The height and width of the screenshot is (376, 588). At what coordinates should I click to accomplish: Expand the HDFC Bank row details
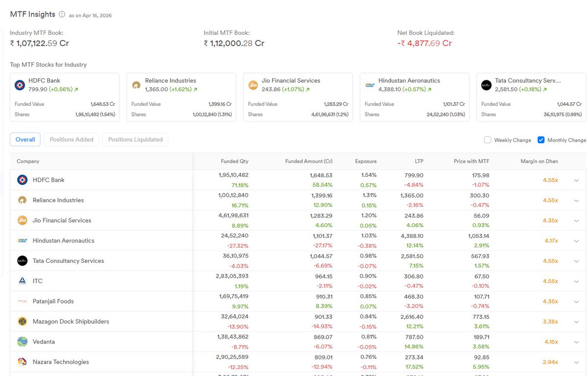coord(576,180)
